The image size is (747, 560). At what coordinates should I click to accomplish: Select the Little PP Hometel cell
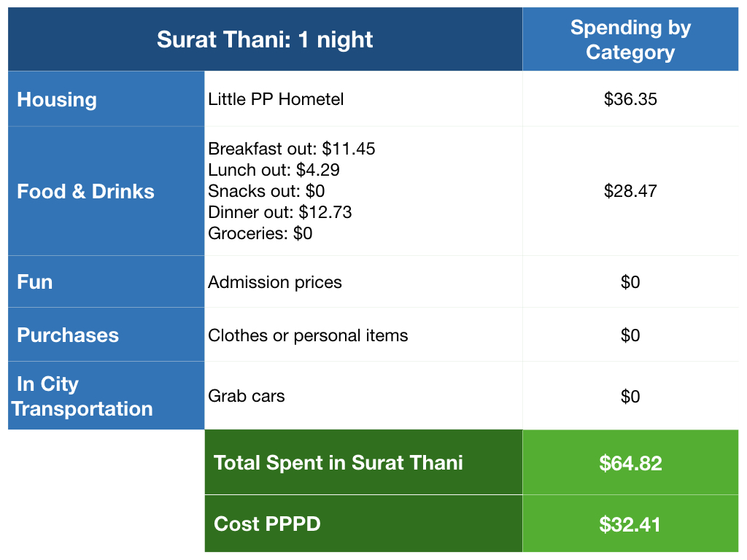pyautogui.click(x=276, y=99)
